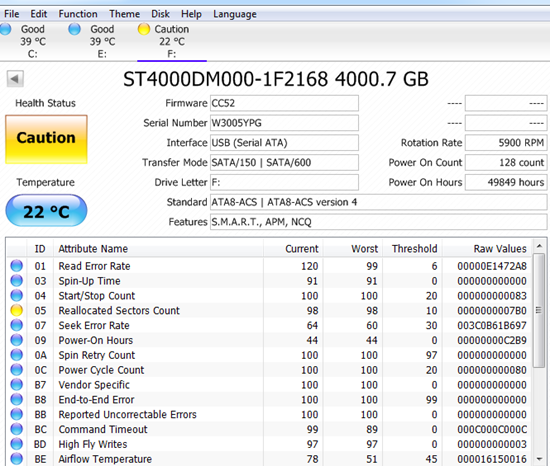Click the Drive Letter field F:

(x=284, y=182)
